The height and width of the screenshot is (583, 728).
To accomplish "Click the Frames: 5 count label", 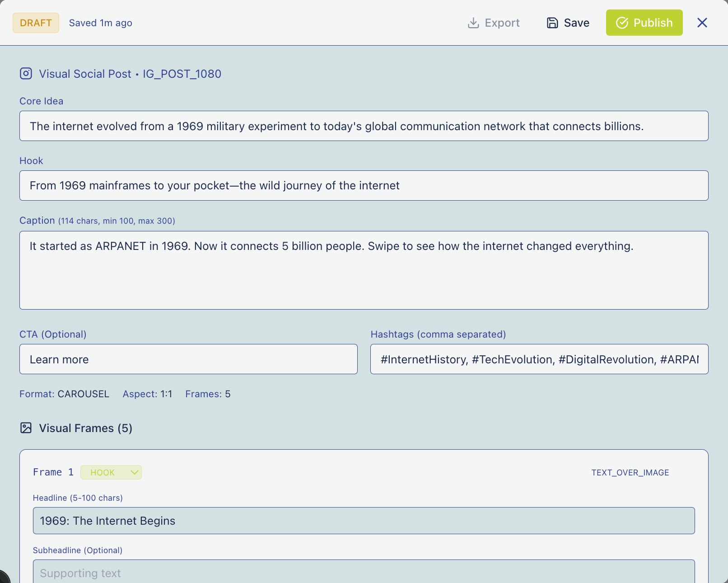I will pyautogui.click(x=208, y=394).
